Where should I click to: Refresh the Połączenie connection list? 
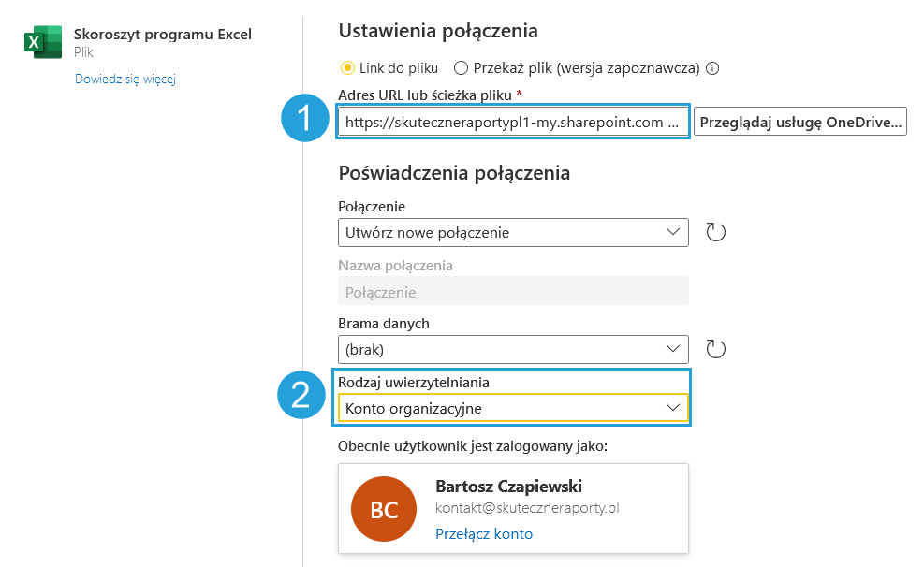(x=716, y=232)
